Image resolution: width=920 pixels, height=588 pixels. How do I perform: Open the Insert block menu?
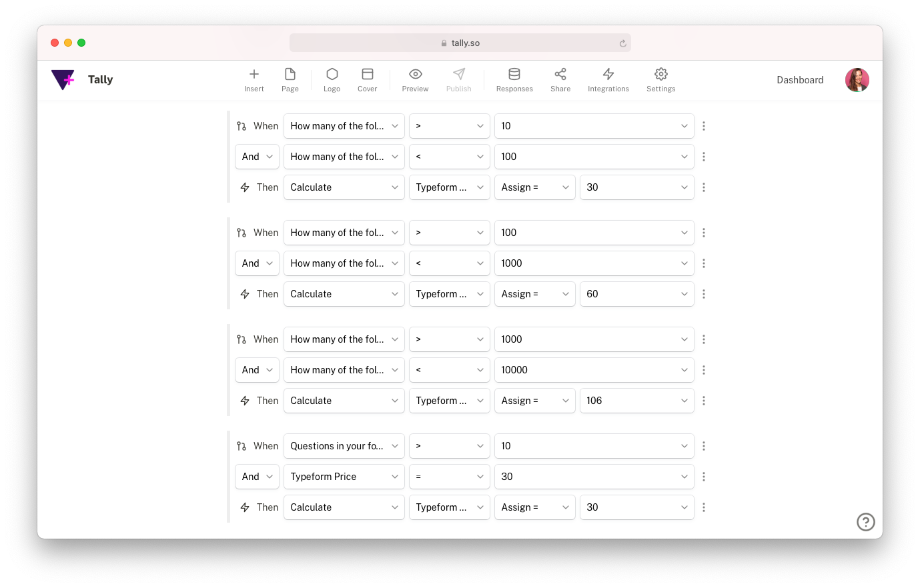tap(254, 80)
